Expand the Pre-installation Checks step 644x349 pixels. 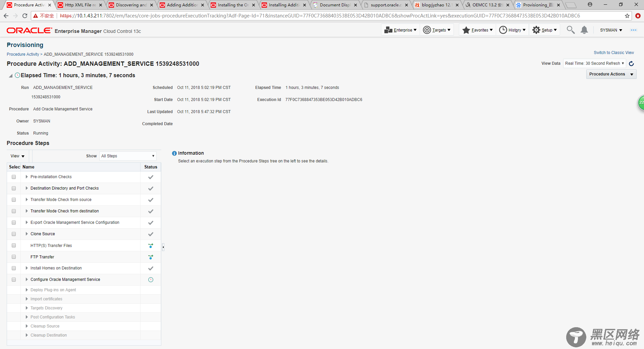(26, 177)
